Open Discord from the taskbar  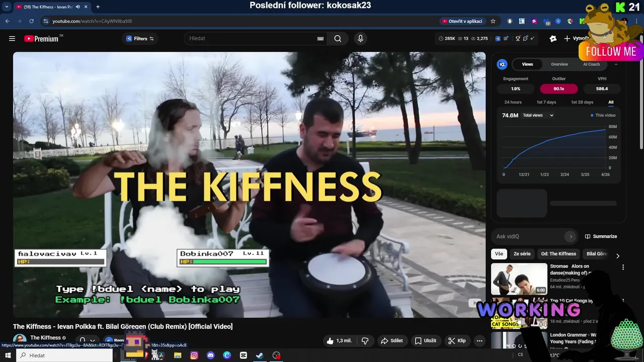click(x=211, y=355)
